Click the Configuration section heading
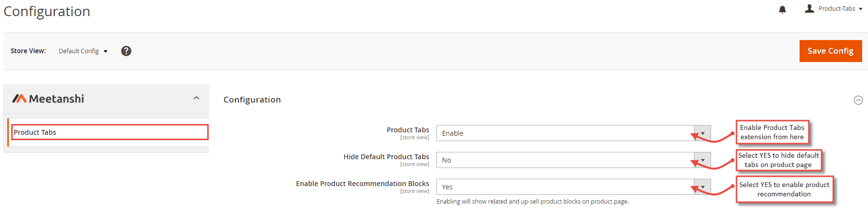This screenshot has height=210, width=868. 252,100
